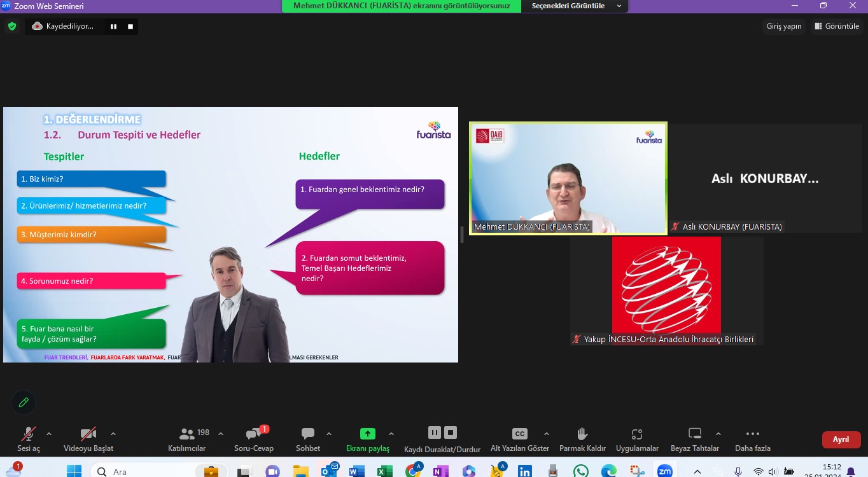Open Seçenekleri Görüntüle dropdown
The height and width of the screenshot is (477, 868).
pos(574,6)
